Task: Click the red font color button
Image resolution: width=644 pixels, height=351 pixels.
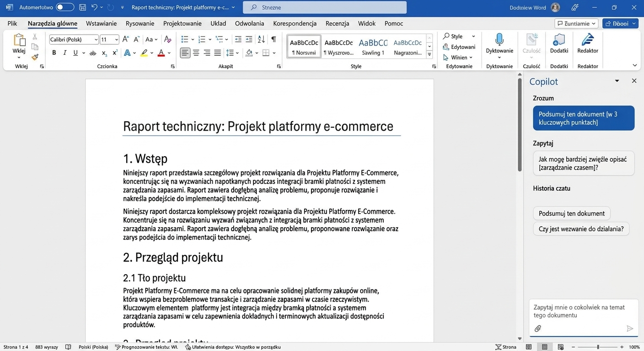Action: click(161, 53)
